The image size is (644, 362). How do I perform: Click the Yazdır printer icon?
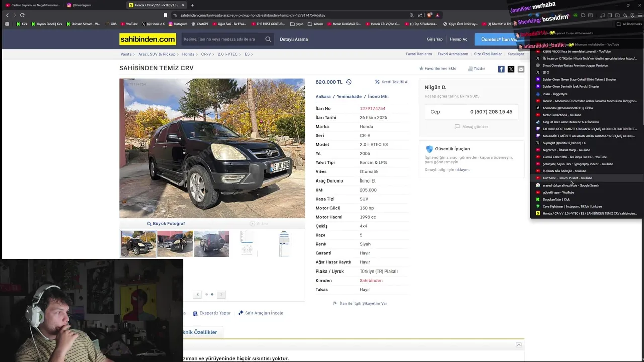470,69
